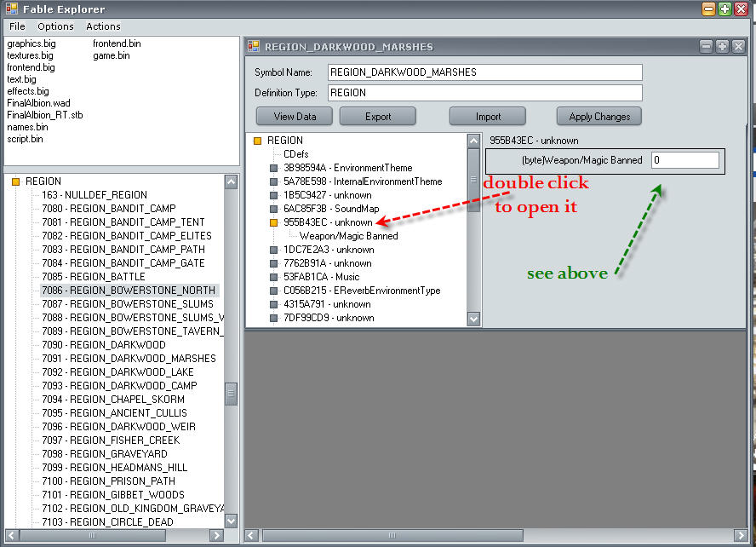This screenshot has height=547, width=756.
Task: Collapse the root REGION node in definition tree
Action: 257,141
